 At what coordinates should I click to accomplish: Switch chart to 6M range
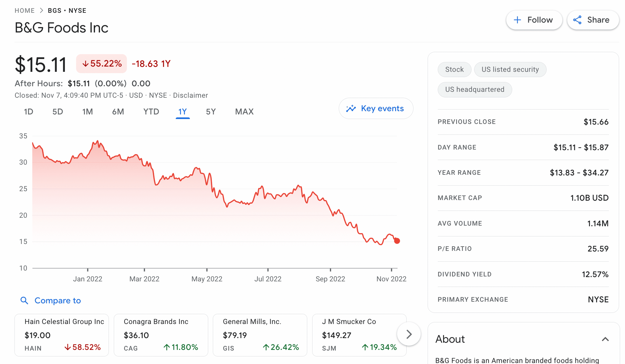click(x=118, y=112)
